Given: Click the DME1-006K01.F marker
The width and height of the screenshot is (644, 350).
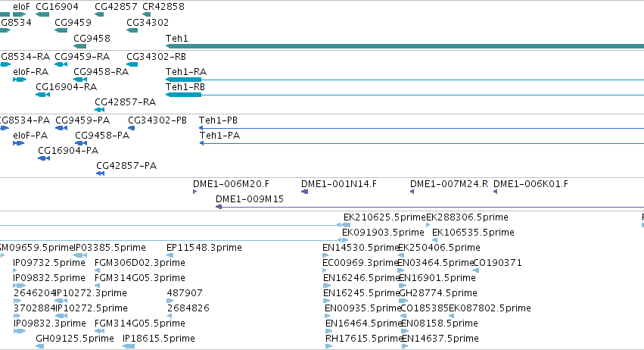Looking at the screenshot, I should coord(496,192).
